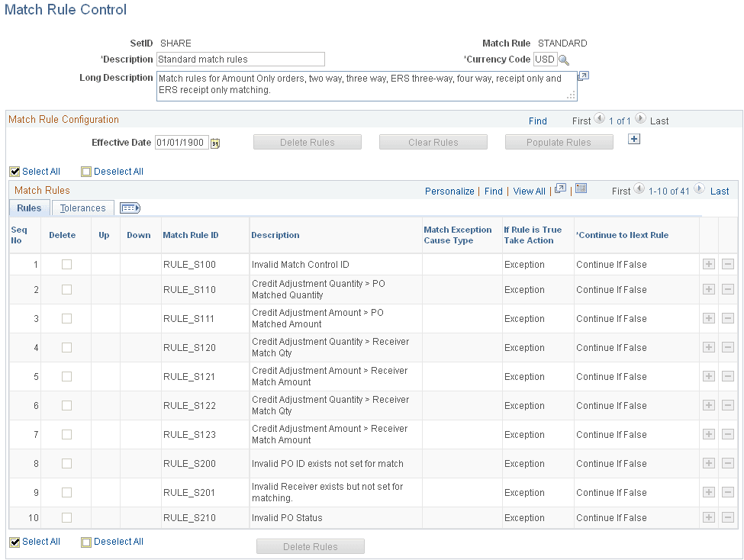Screen dimensions: 744x560
Task: Click inside the Long Description text area
Action: coord(367,86)
